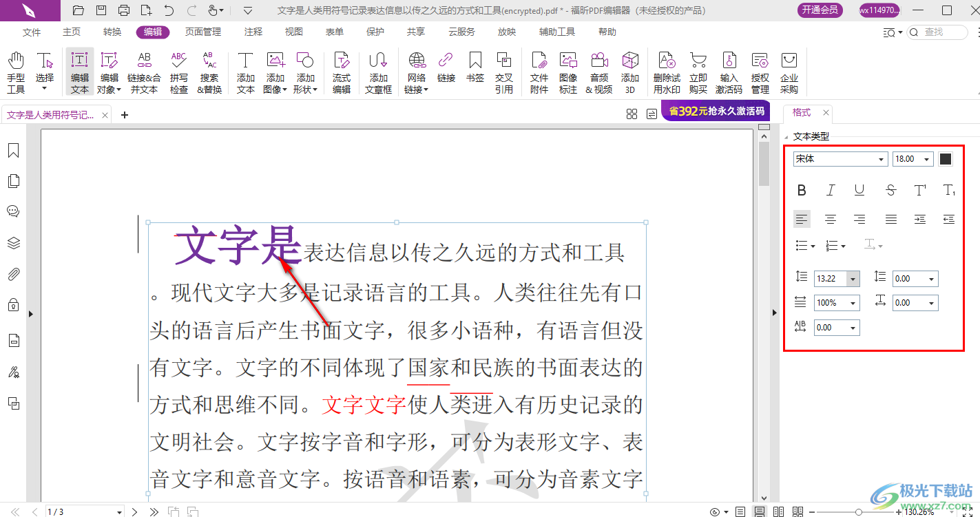Justify the paragraph text

tap(890, 219)
